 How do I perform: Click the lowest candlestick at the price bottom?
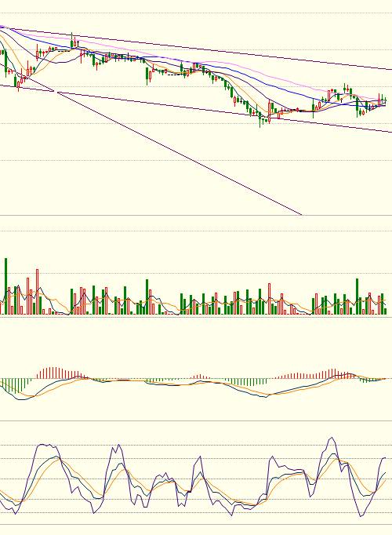click(260, 120)
